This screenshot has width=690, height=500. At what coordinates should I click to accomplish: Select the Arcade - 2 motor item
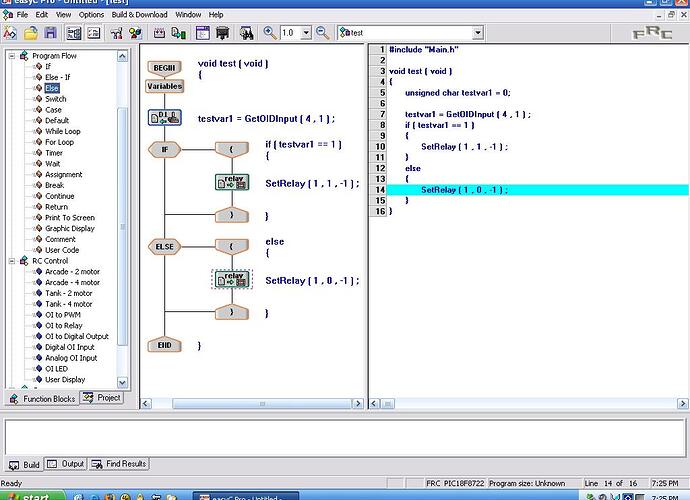[73, 272]
